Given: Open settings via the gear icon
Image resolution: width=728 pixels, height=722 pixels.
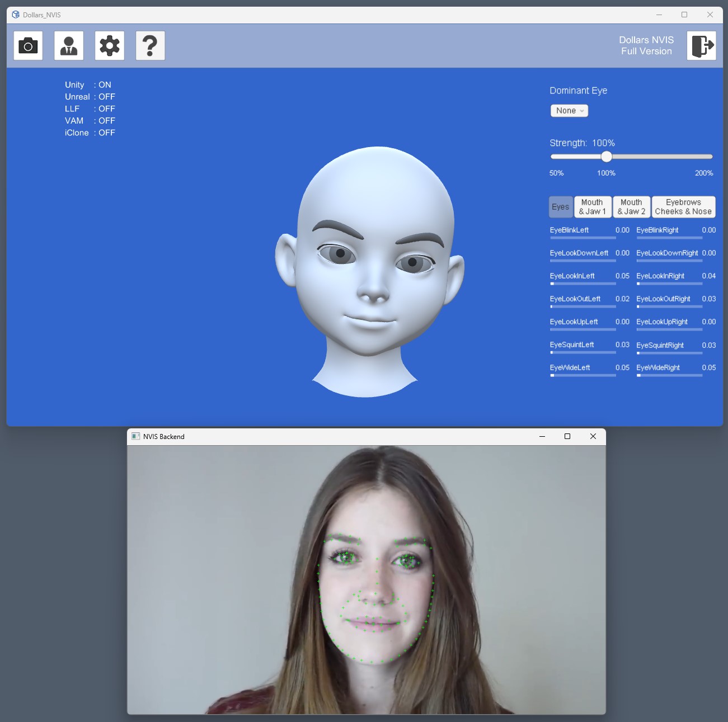Looking at the screenshot, I should [x=110, y=46].
